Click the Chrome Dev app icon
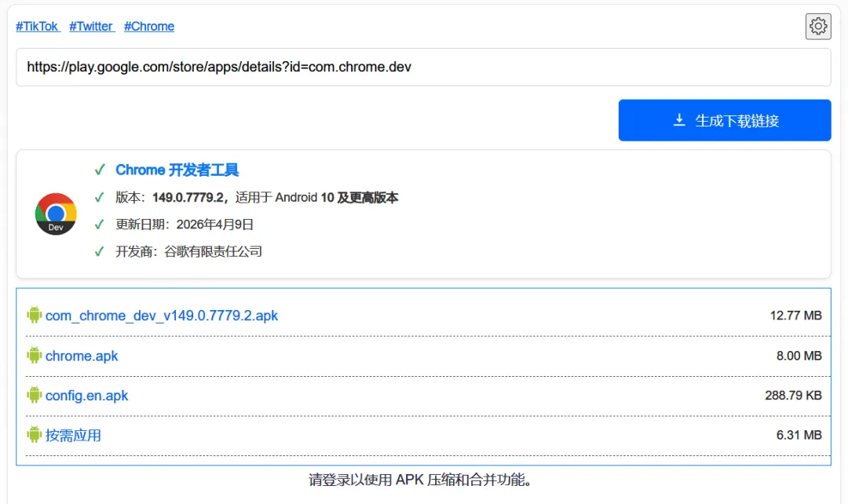 (56, 214)
